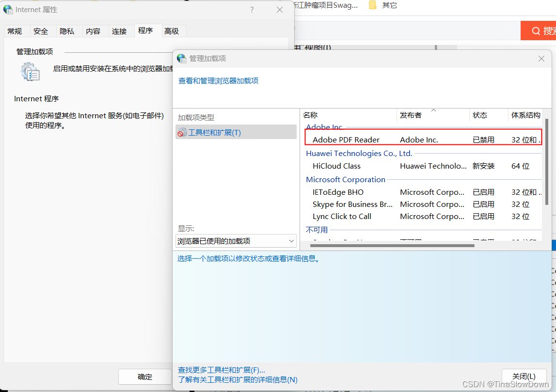Click 确定 in Internet 属性

(144, 376)
